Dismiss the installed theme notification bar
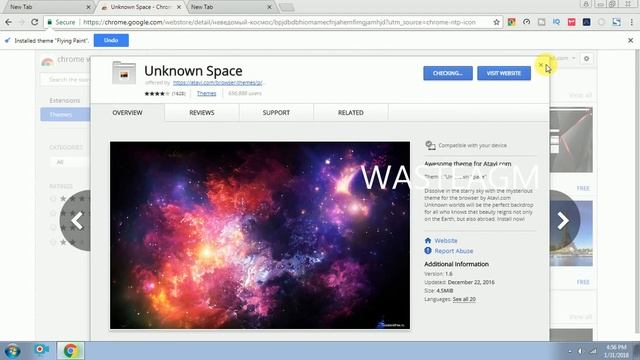 pyautogui.click(x=631, y=40)
